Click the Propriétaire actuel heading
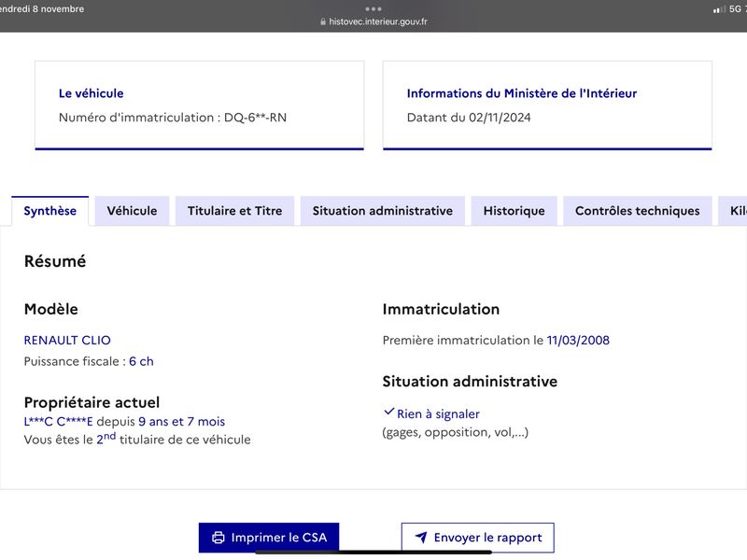Viewport: 747px width, 560px height. (92, 402)
